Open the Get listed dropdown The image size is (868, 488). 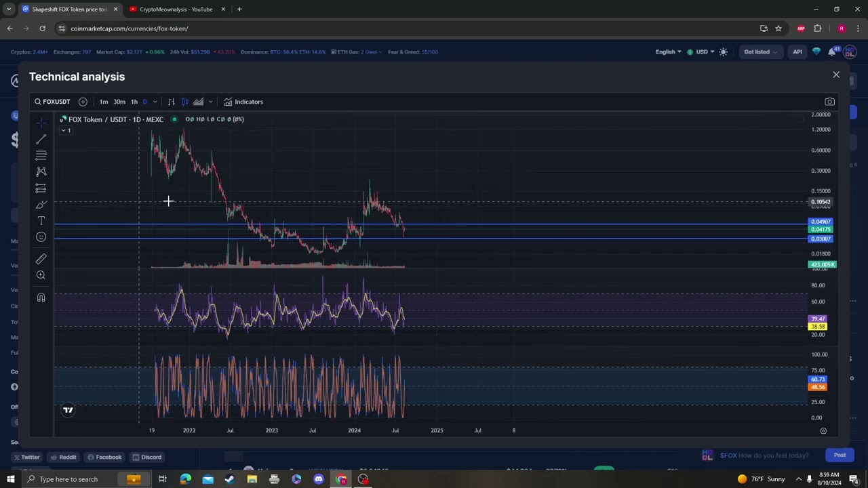click(x=760, y=52)
